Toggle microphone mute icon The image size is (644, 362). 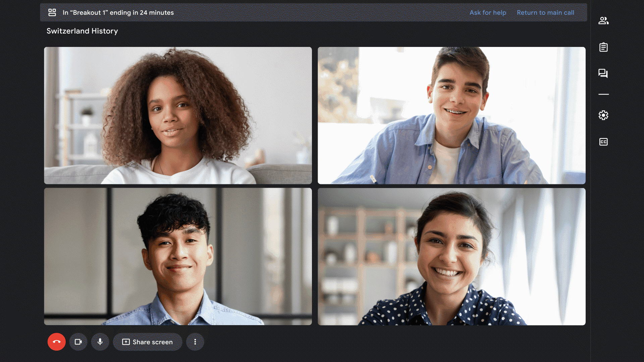tap(100, 342)
